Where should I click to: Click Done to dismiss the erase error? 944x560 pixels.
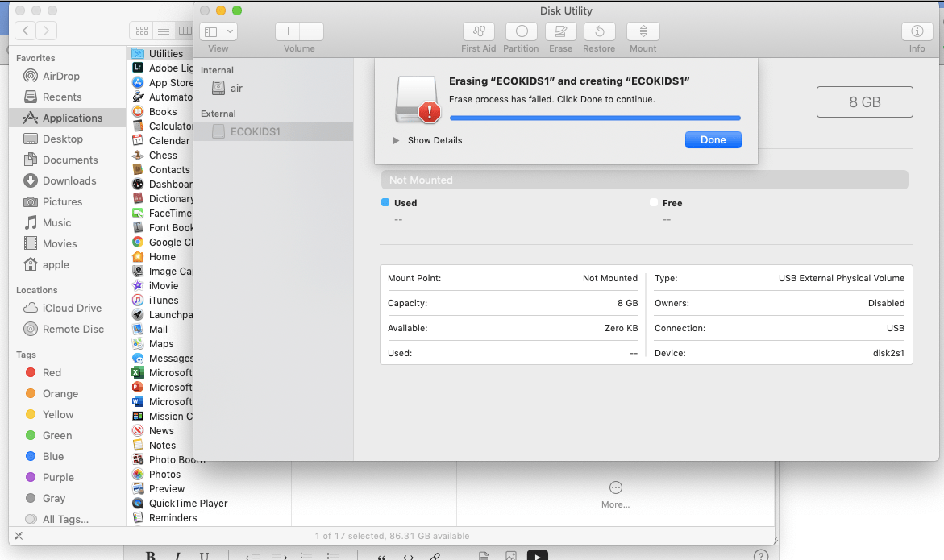(713, 139)
